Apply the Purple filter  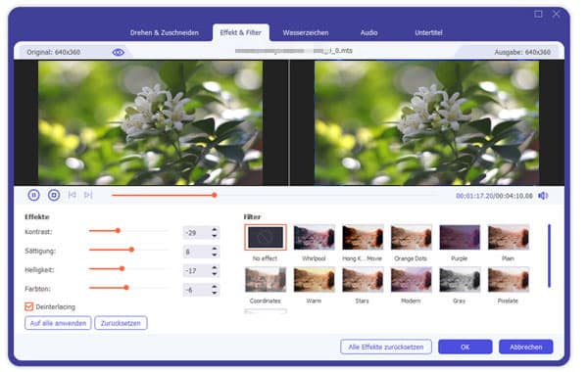point(460,237)
